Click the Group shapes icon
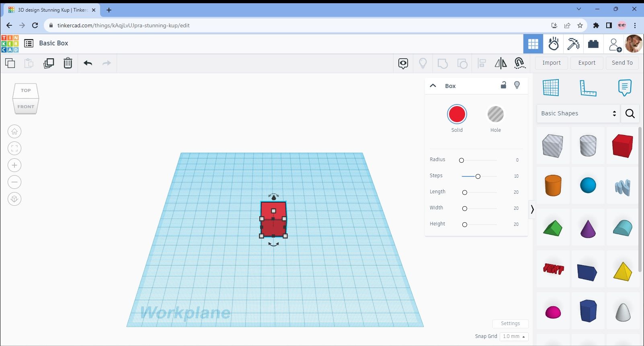The image size is (644, 346). click(x=443, y=63)
